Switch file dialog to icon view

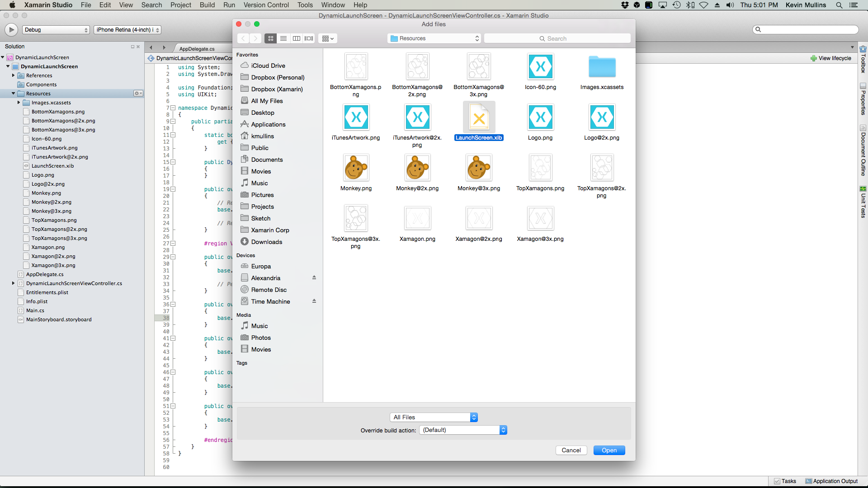271,38
